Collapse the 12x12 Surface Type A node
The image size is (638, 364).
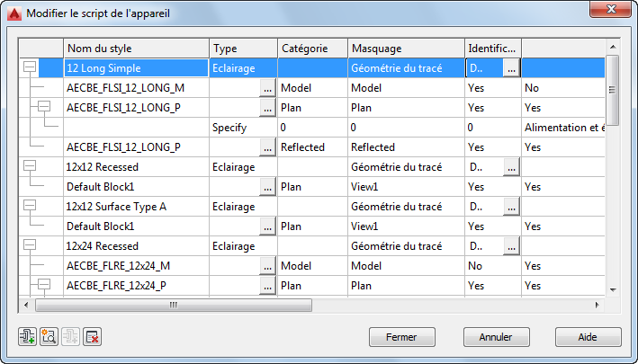30,206
